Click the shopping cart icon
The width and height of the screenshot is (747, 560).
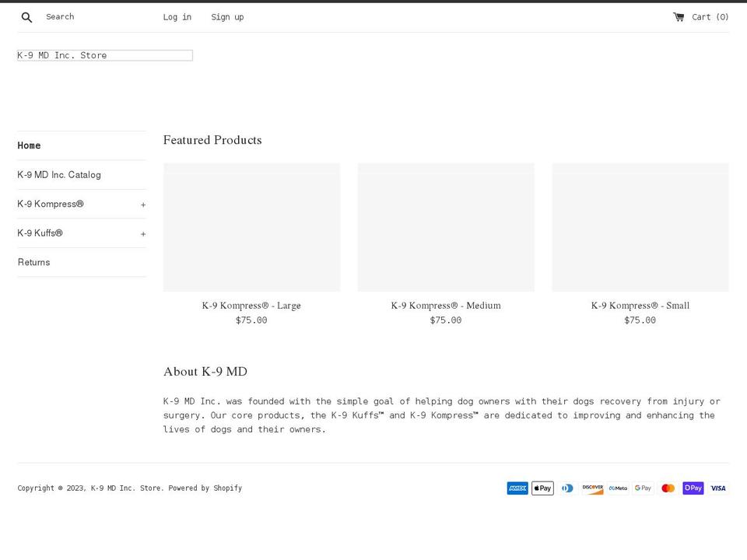click(679, 17)
